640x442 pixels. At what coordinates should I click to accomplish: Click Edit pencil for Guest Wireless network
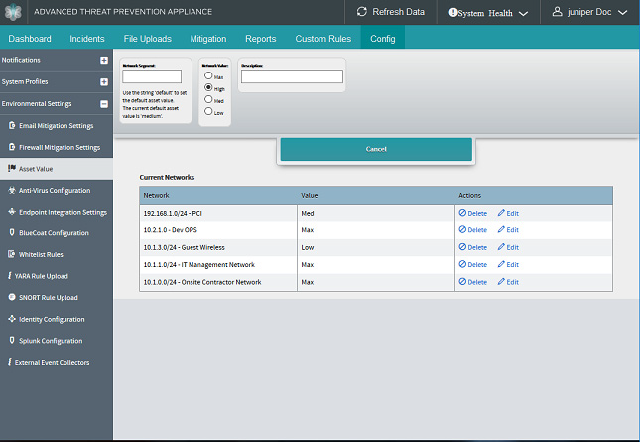pos(502,247)
